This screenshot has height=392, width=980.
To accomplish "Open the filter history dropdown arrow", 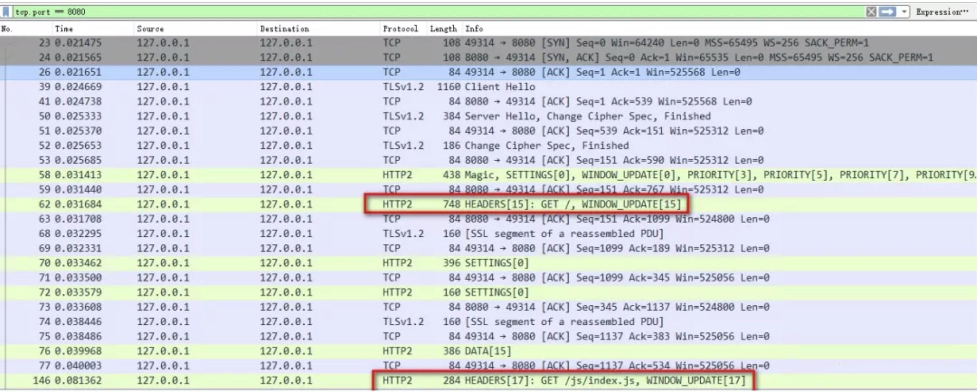I will (x=904, y=12).
